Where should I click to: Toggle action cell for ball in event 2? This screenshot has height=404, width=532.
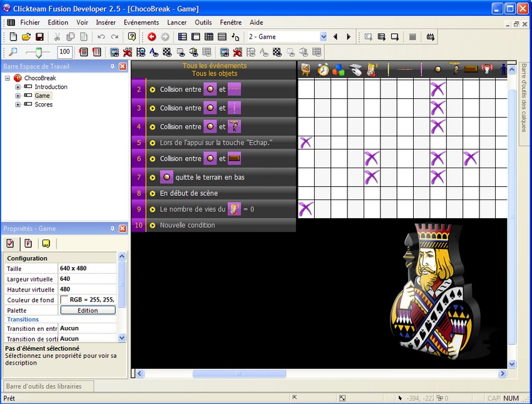pyautogui.click(x=438, y=89)
